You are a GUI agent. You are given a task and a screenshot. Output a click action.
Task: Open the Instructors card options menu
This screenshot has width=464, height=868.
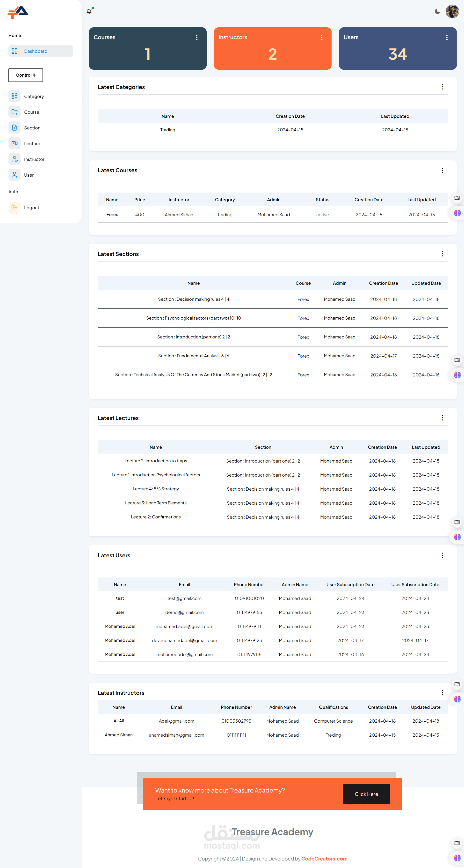point(322,37)
